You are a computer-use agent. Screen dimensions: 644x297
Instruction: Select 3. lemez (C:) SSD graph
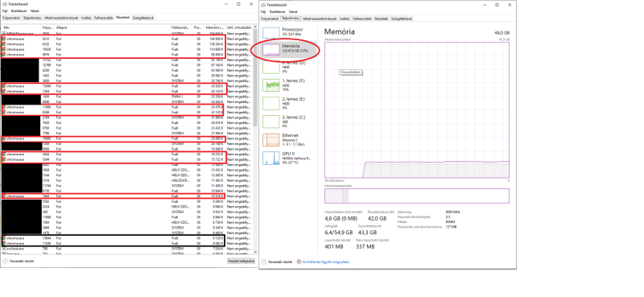tap(289, 122)
